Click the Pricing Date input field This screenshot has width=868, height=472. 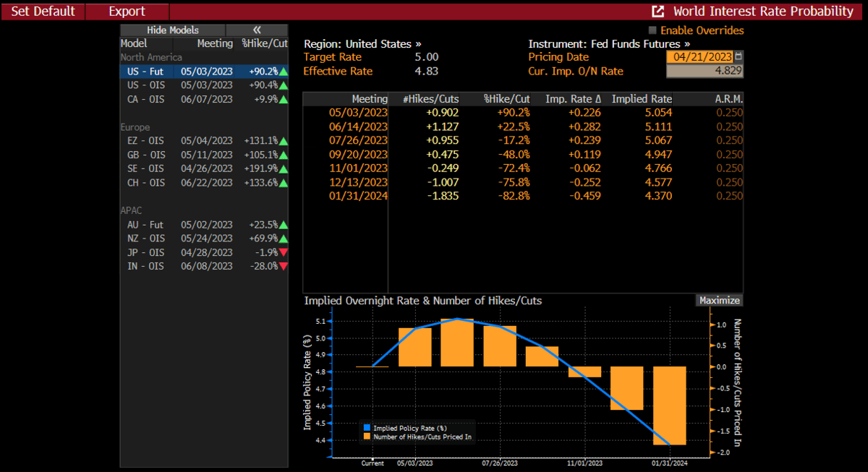click(x=699, y=56)
